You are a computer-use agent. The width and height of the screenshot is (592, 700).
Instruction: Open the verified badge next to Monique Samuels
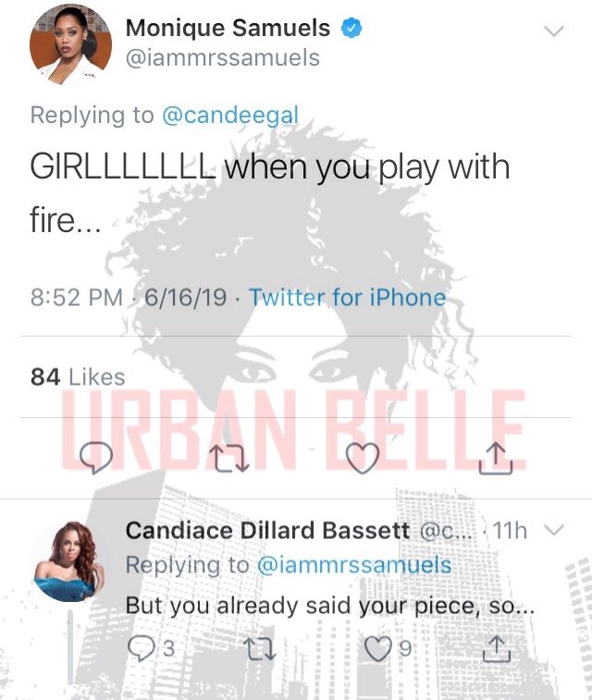click(x=351, y=28)
